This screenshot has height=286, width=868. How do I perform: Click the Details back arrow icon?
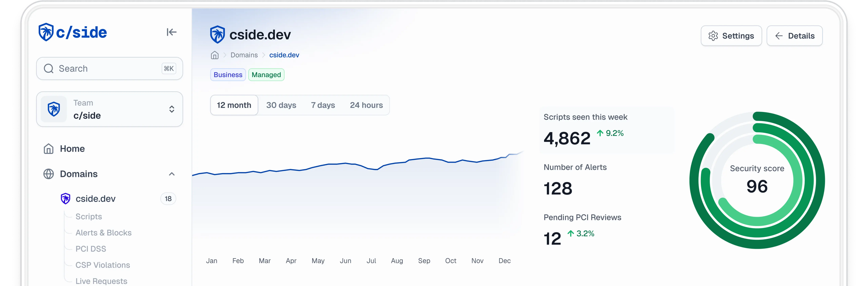pyautogui.click(x=779, y=36)
